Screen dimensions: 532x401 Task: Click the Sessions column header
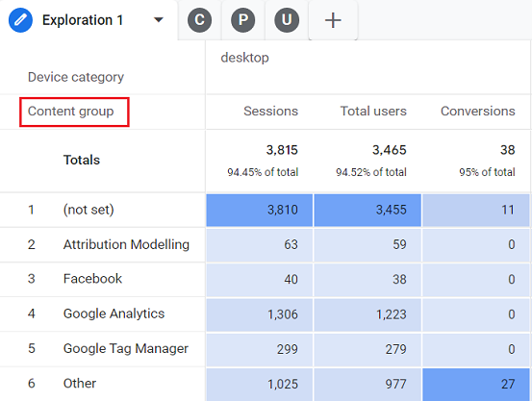coord(270,112)
